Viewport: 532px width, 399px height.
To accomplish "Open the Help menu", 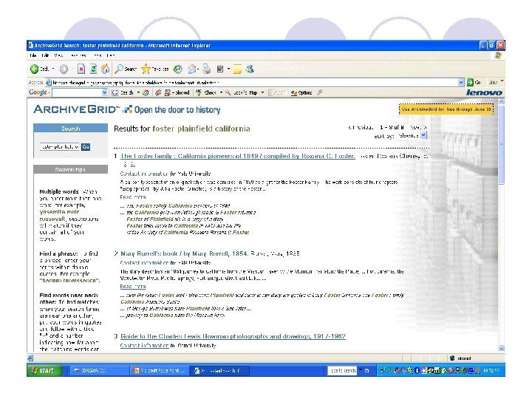I will pyautogui.click(x=111, y=55).
